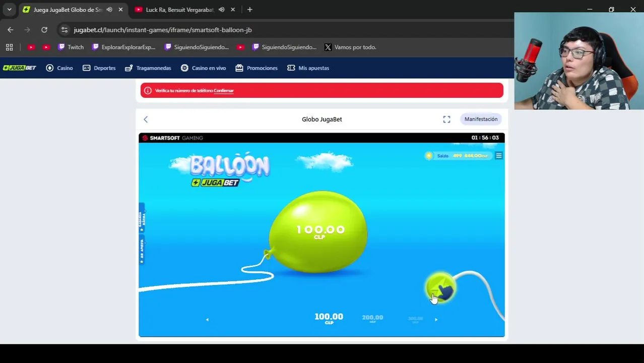Open the ExplorarExplorarExp... bookmark

(124, 47)
